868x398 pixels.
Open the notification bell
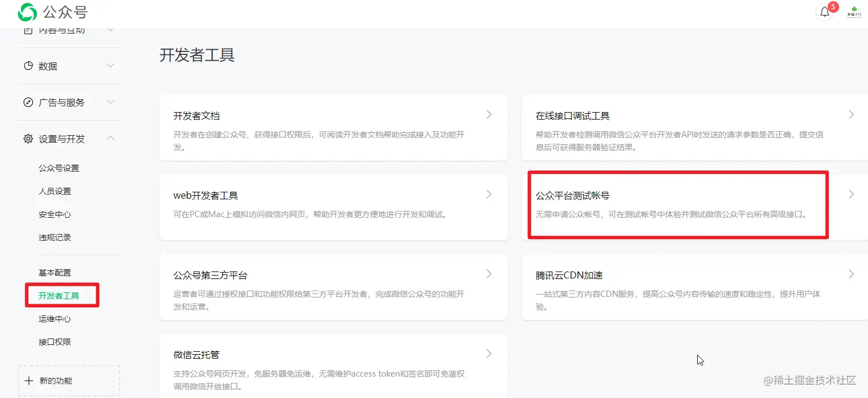point(825,12)
